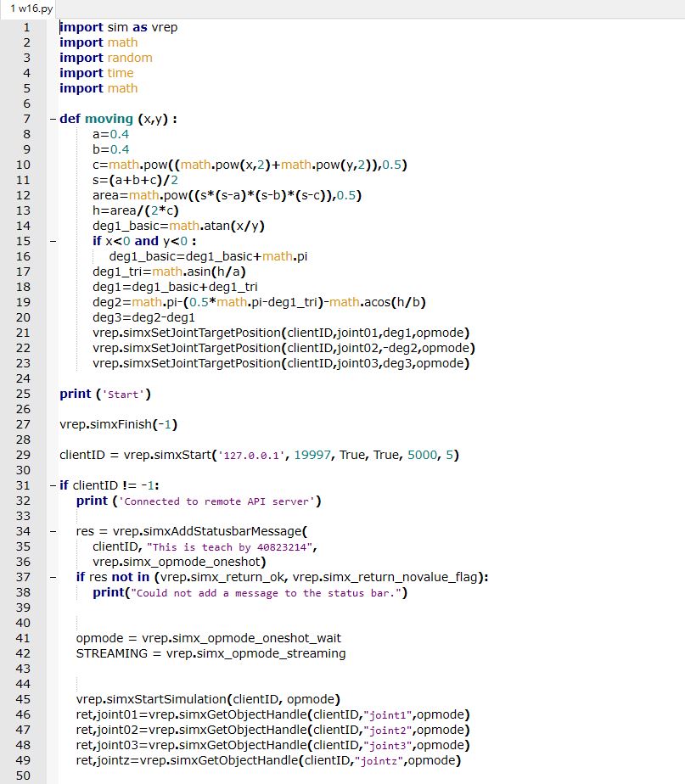
Task: Click 'vrep.simx_opmode_oneshot)' on line 36
Action: coord(179,562)
